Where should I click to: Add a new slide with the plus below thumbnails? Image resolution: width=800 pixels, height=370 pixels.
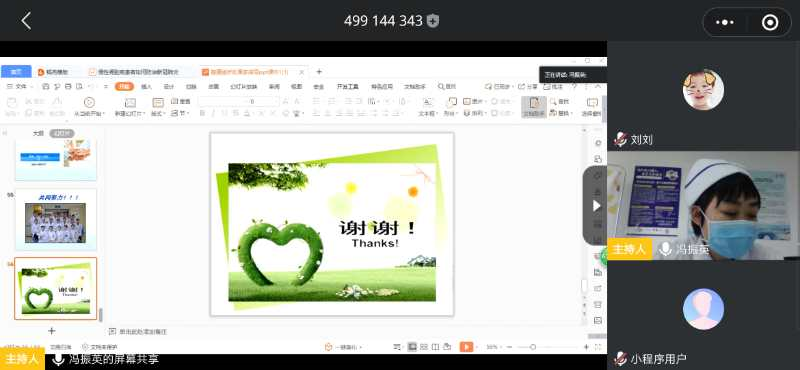52,331
